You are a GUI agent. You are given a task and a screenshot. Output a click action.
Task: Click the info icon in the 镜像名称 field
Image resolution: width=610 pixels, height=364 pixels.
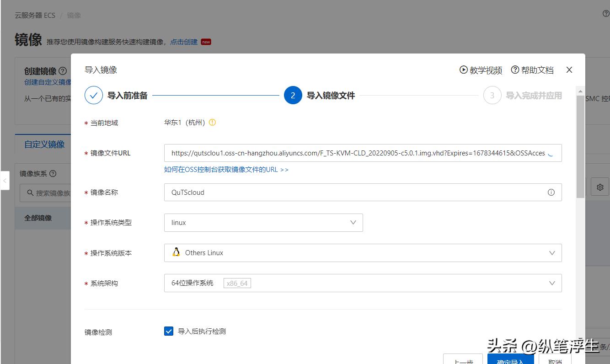coord(551,192)
